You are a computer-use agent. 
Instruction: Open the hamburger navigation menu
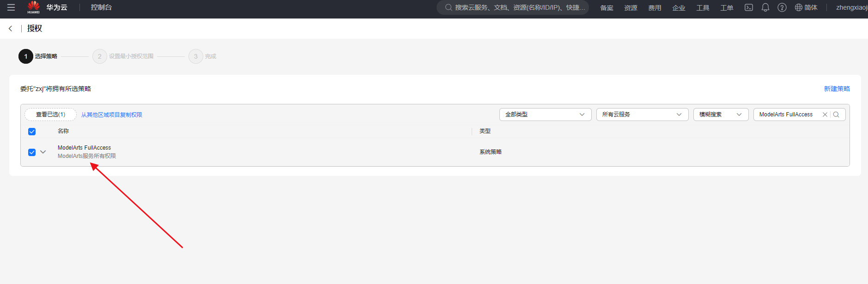click(x=11, y=7)
